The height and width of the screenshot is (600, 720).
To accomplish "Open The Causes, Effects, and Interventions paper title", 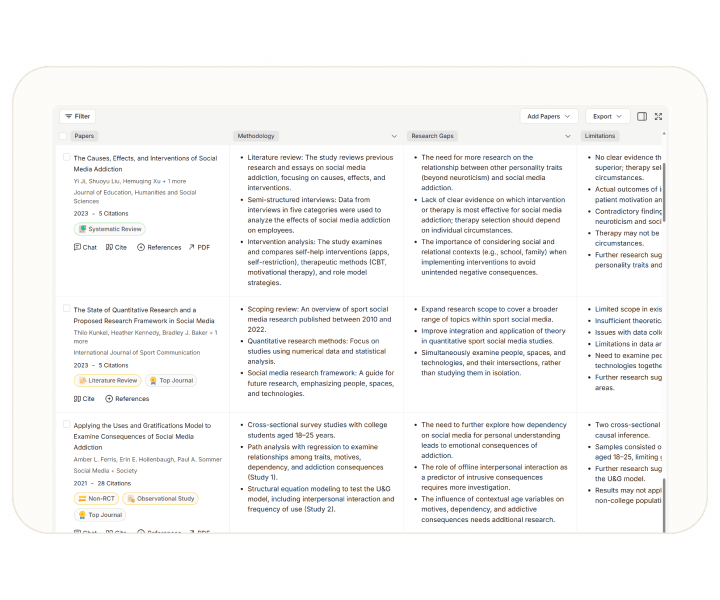I will [145, 163].
